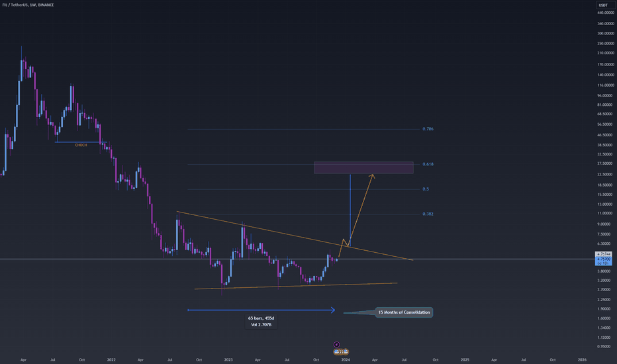This screenshot has height=364, width=617.
Task: Click the blue date range arrowhead
Action: coord(332,309)
